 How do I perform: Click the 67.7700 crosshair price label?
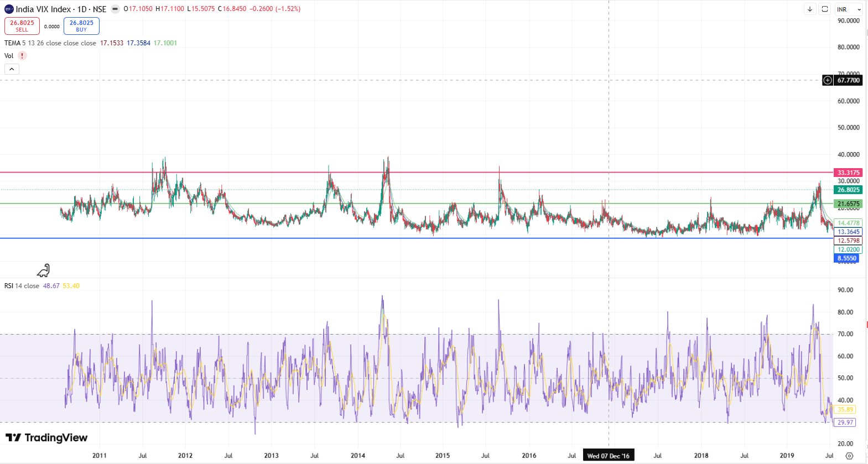click(848, 80)
